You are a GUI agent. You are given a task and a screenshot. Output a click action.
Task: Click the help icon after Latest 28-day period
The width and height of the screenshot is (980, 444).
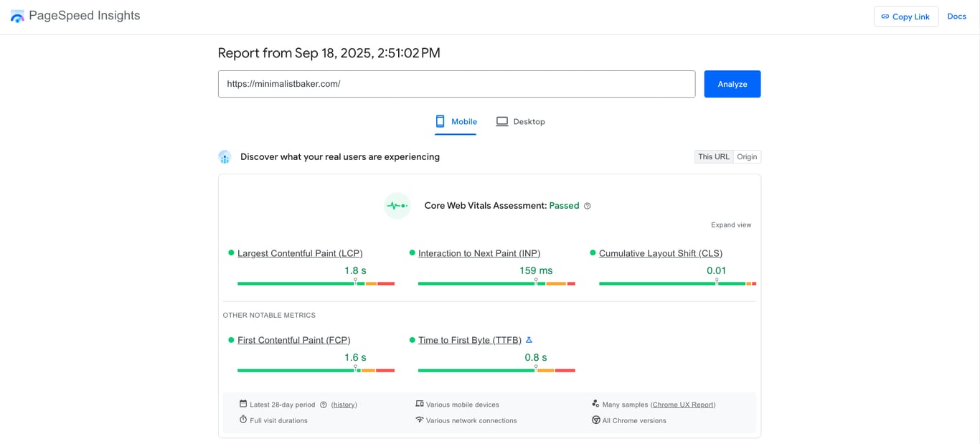pos(323,404)
